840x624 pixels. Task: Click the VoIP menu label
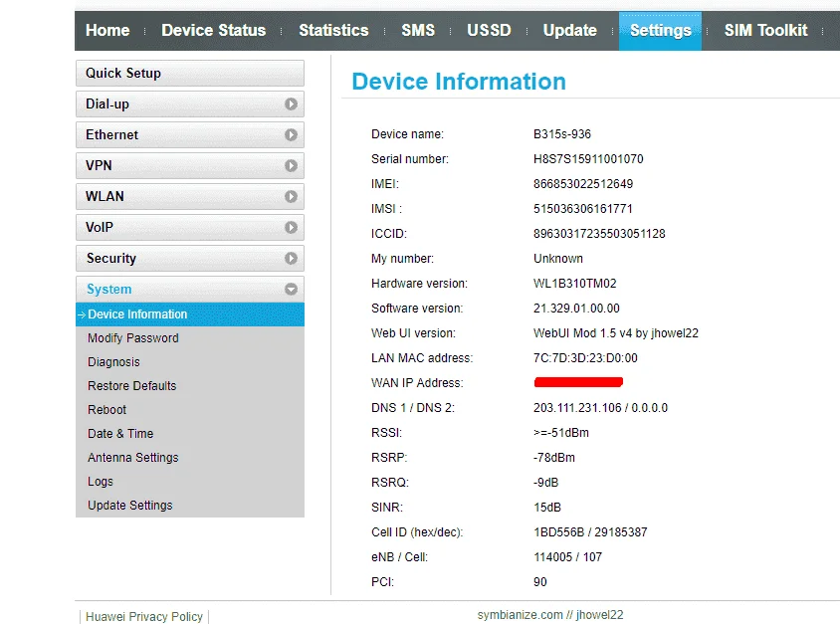point(100,228)
